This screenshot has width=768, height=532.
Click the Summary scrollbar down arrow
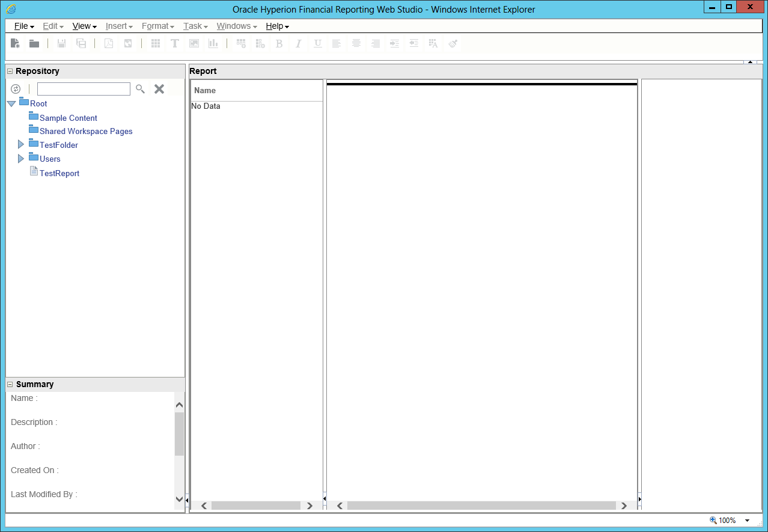click(x=179, y=498)
